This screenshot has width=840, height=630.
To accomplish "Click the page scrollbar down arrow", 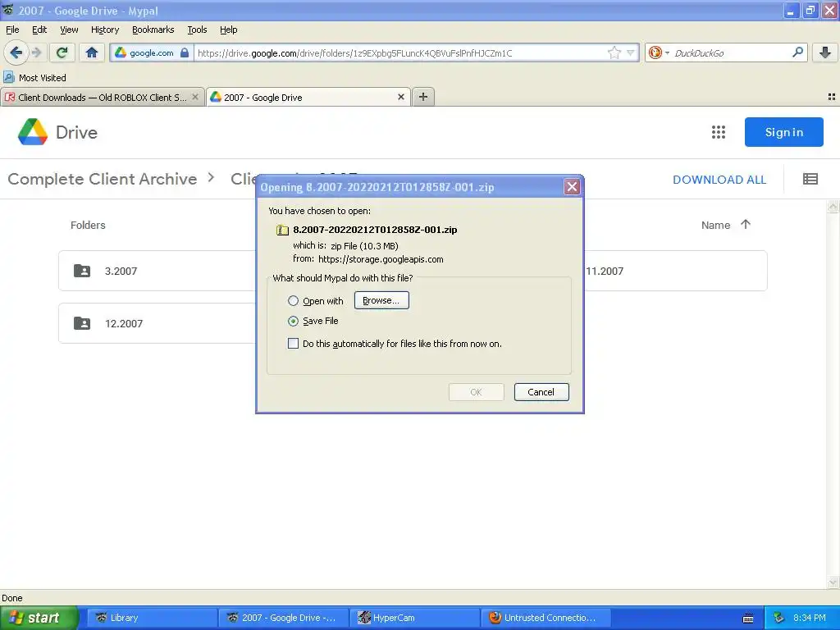I will [833, 582].
